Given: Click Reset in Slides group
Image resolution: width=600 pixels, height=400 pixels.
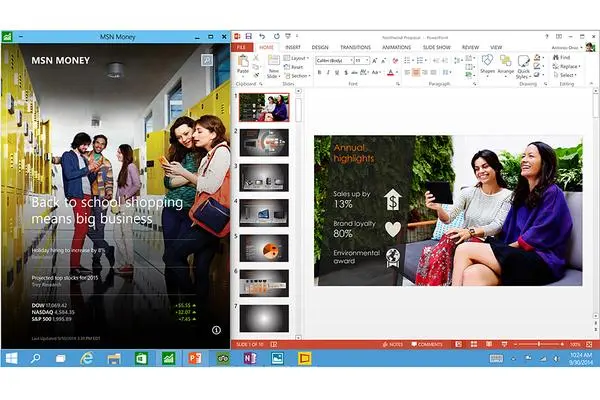Looking at the screenshot, I should [x=294, y=67].
